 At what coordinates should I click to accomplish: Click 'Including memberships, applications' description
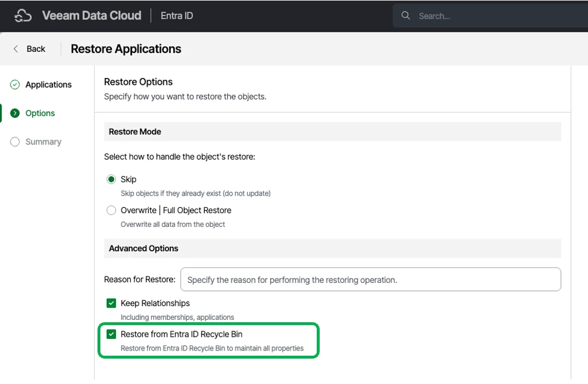tap(177, 317)
